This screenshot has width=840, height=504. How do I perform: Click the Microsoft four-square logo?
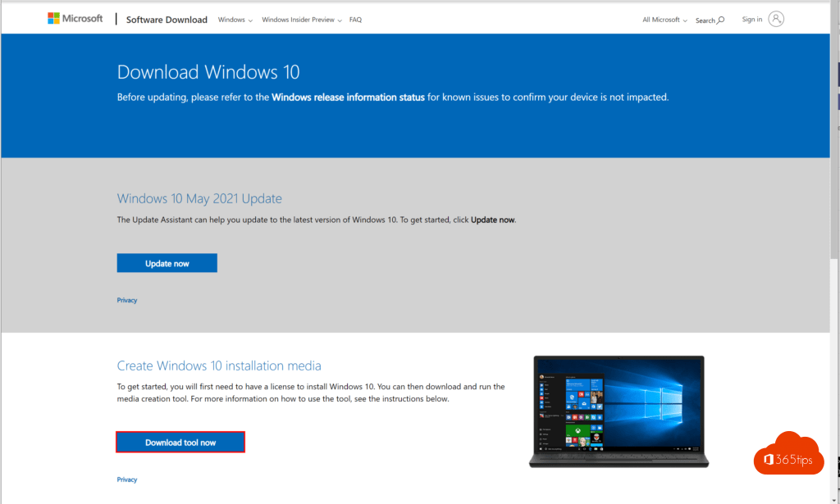tap(56, 17)
